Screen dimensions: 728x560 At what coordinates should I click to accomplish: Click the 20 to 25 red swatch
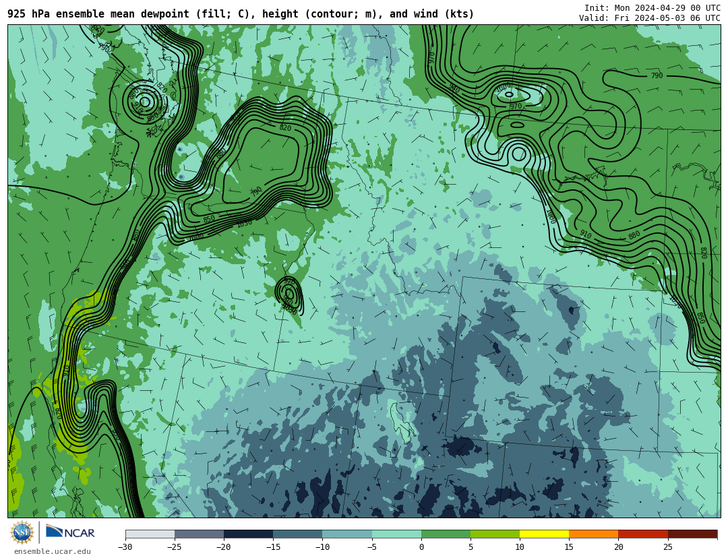(x=643, y=534)
